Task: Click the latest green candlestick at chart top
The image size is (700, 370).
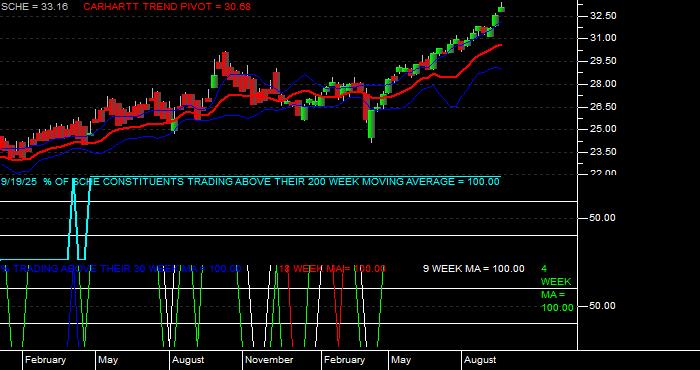Action: click(x=501, y=8)
